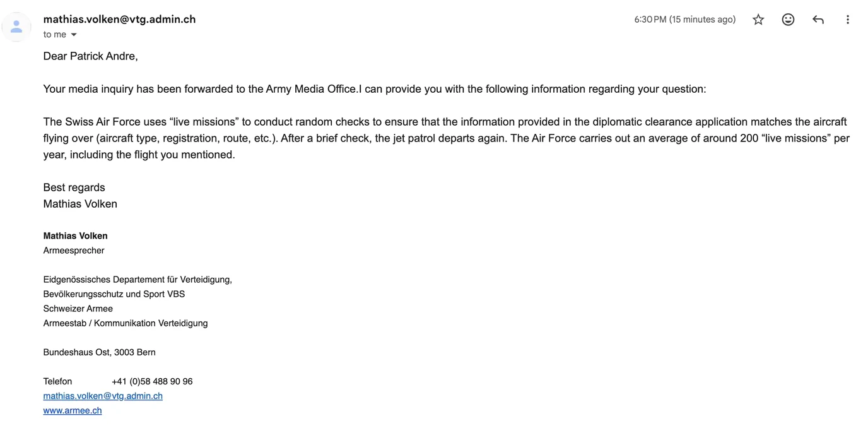Click the "to me" recipient label
868x435 pixels.
(x=55, y=35)
